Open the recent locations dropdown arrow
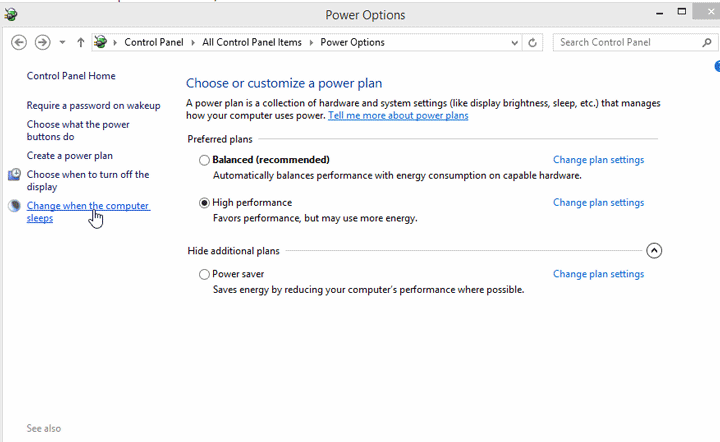This screenshot has height=442, width=720. [62, 43]
